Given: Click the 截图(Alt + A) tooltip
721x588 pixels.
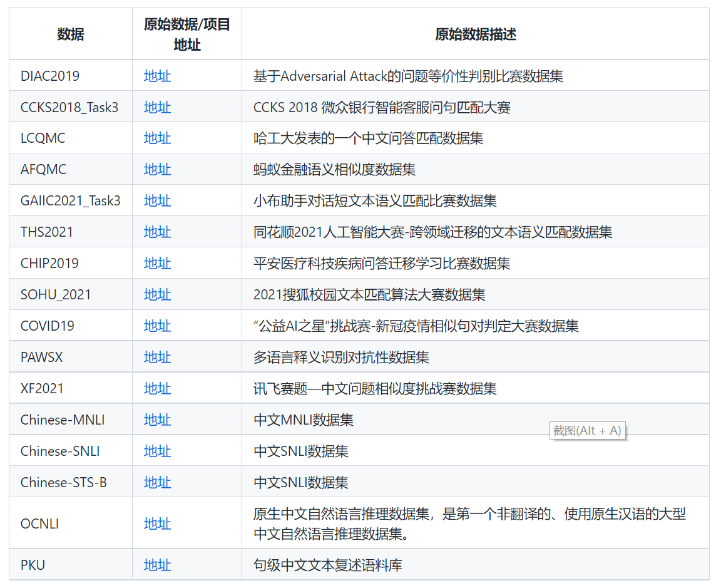Looking at the screenshot, I should click(587, 431).
